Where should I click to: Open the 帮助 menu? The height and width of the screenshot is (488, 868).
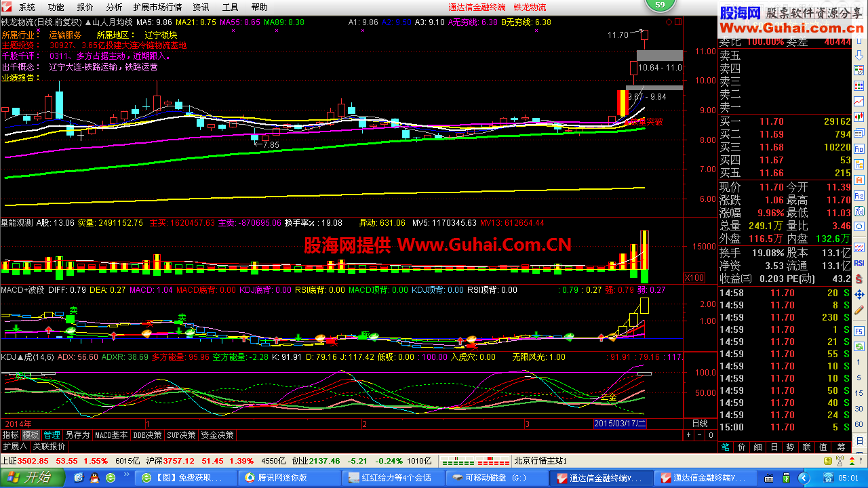[259, 7]
